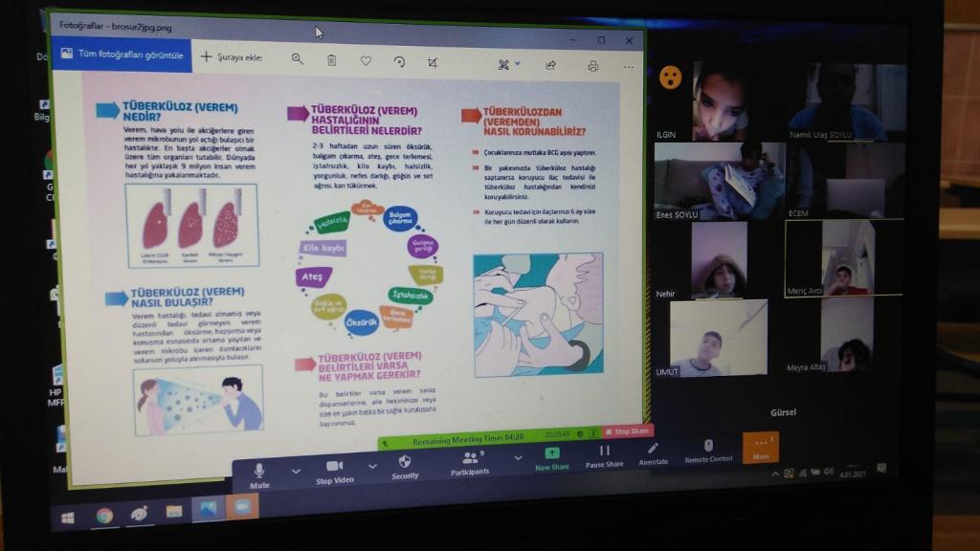Click Remote Control mouse icon

click(x=708, y=451)
